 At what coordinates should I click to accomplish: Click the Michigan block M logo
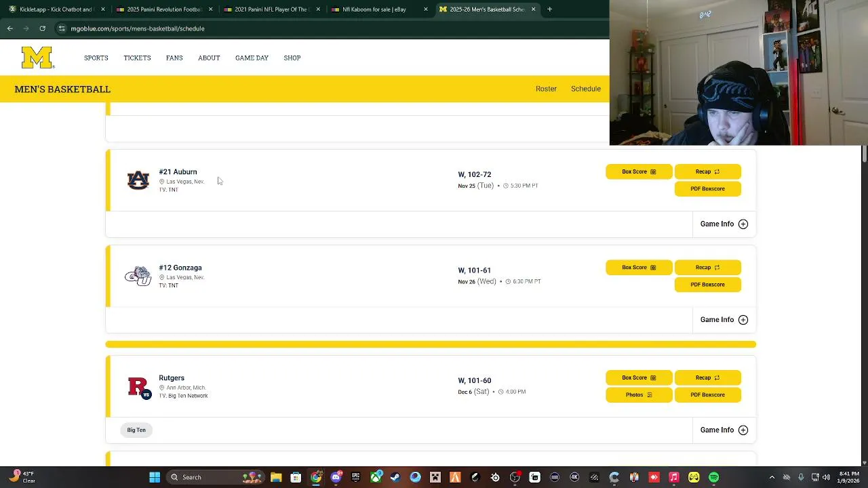tap(37, 58)
